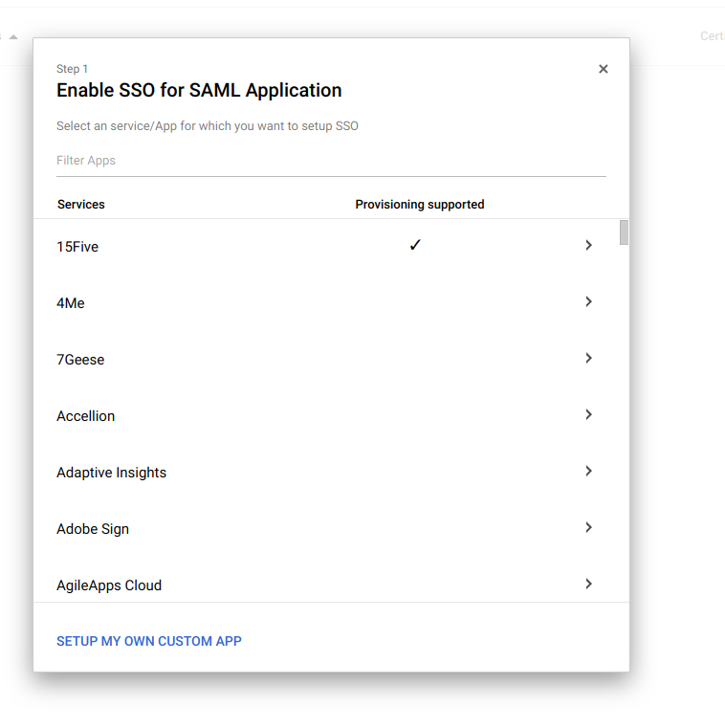The image size is (725, 728).
Task: Click SETUP MY OWN CUSTOM APP link
Action: (x=149, y=641)
